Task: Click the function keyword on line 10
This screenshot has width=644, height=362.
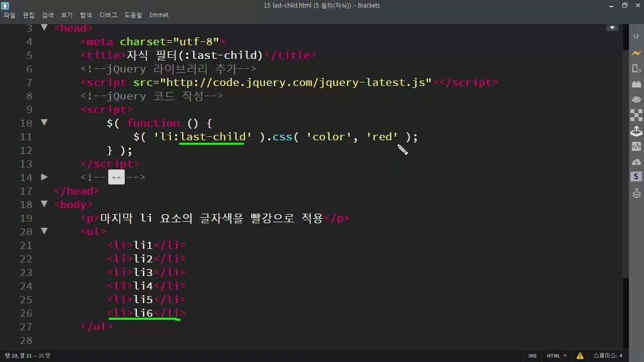Action: (x=153, y=123)
